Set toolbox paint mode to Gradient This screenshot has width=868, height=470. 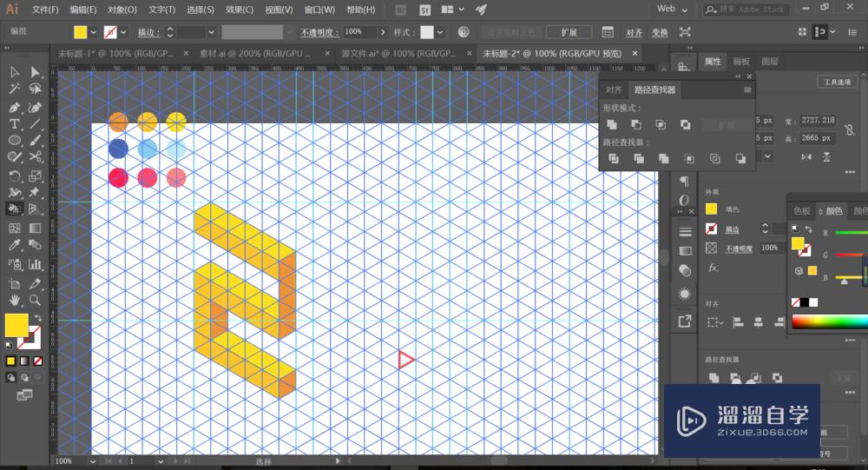point(24,361)
